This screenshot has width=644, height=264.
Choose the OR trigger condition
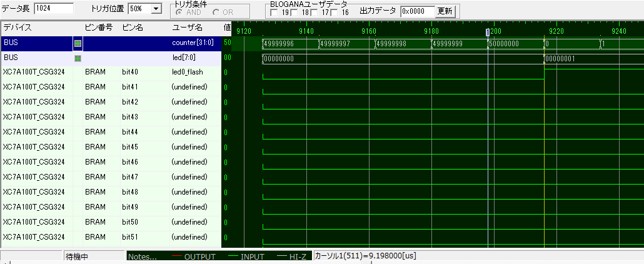pos(216,12)
